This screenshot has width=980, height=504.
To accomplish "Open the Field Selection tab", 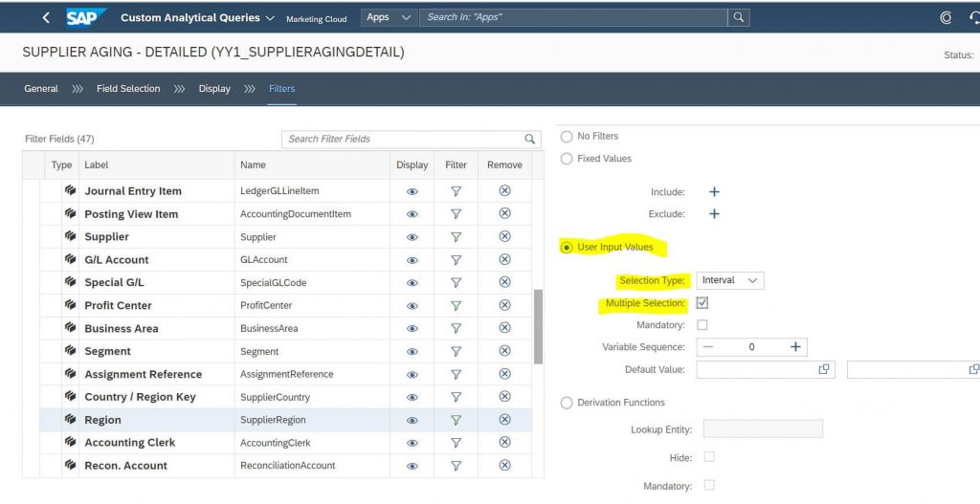I will pyautogui.click(x=128, y=89).
